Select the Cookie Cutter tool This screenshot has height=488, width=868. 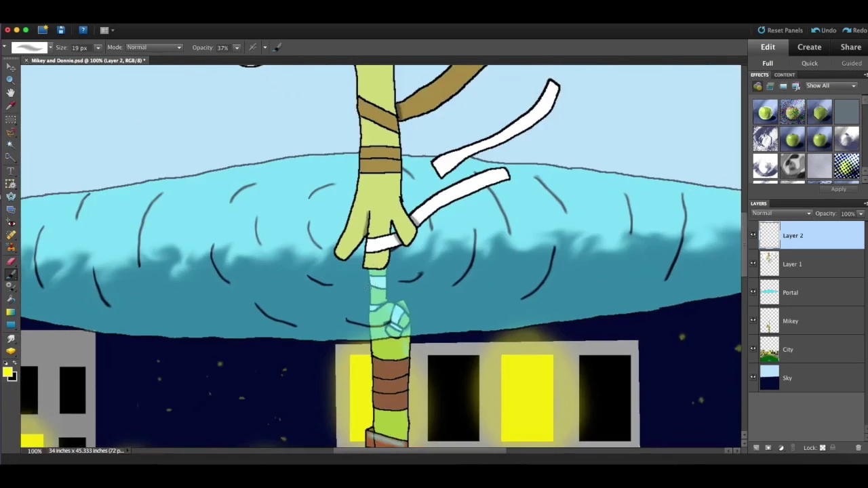tap(11, 197)
